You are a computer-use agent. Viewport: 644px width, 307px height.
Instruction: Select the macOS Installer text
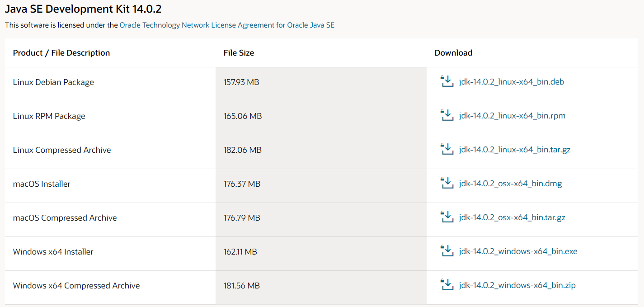pos(42,184)
